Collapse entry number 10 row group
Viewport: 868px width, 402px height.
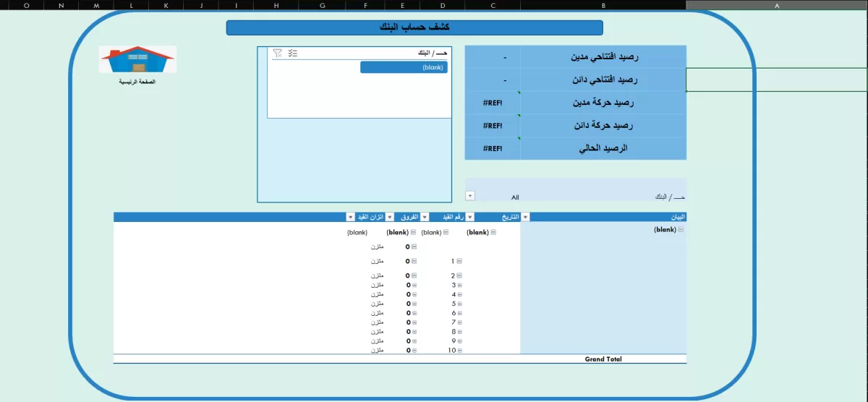point(459,350)
